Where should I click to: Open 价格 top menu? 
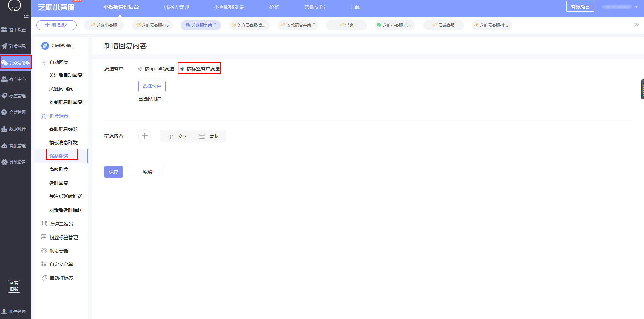pos(274,7)
